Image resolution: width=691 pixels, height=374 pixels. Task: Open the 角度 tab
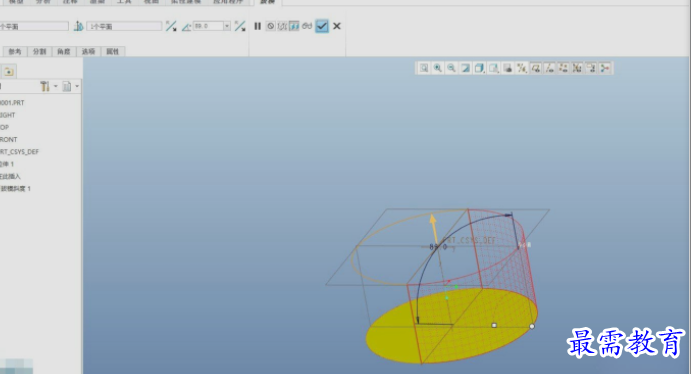point(64,52)
